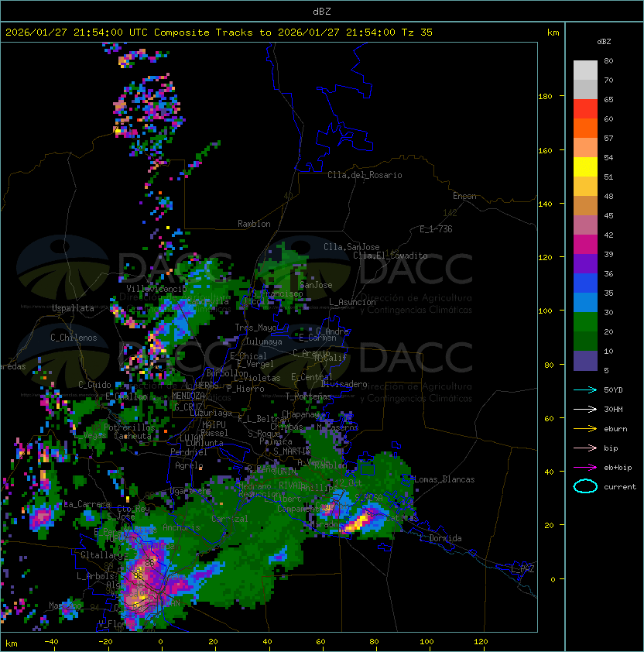Click the Clla.SanJose label

[x=351, y=247]
